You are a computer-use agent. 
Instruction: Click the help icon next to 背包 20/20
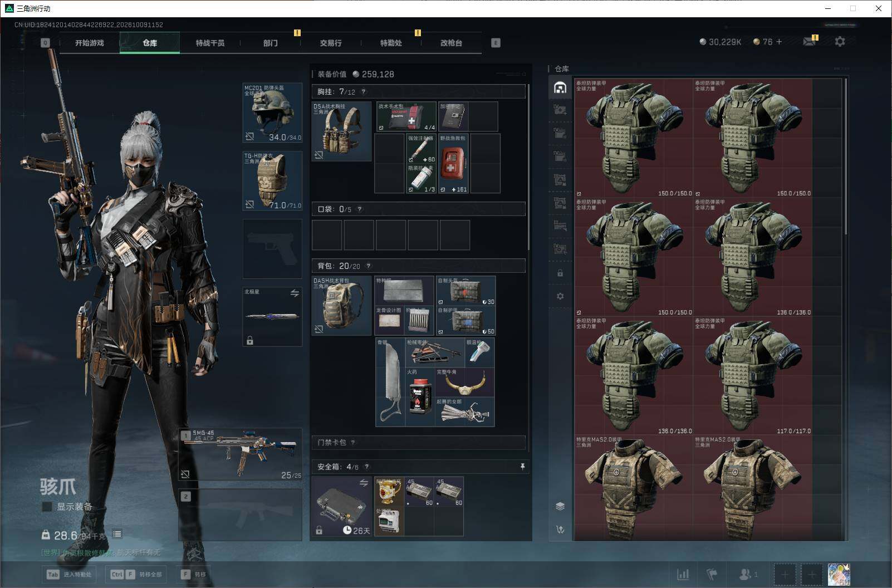368,266
